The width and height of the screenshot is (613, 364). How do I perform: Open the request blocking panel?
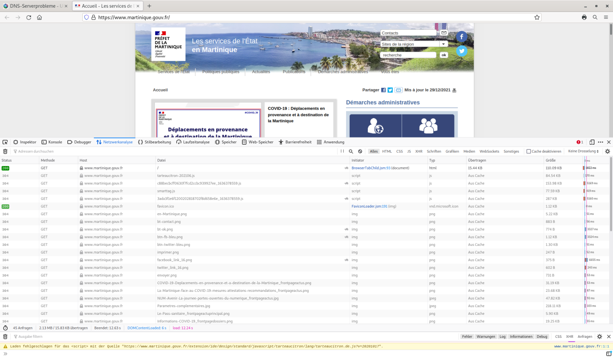[360, 152]
